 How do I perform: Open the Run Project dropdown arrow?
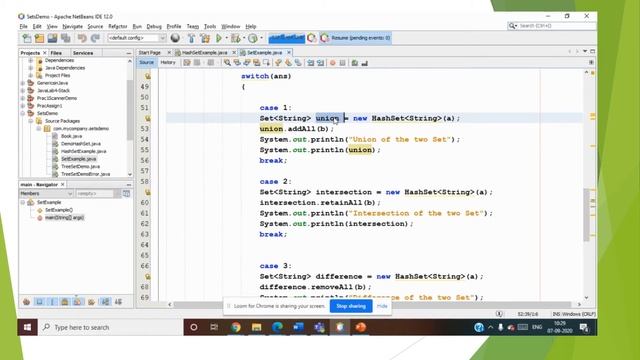226,38
